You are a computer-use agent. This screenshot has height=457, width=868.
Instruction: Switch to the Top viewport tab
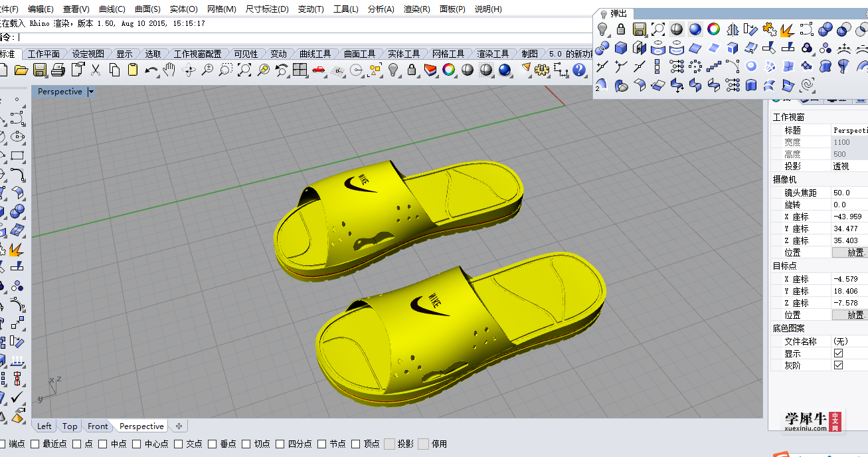70,426
